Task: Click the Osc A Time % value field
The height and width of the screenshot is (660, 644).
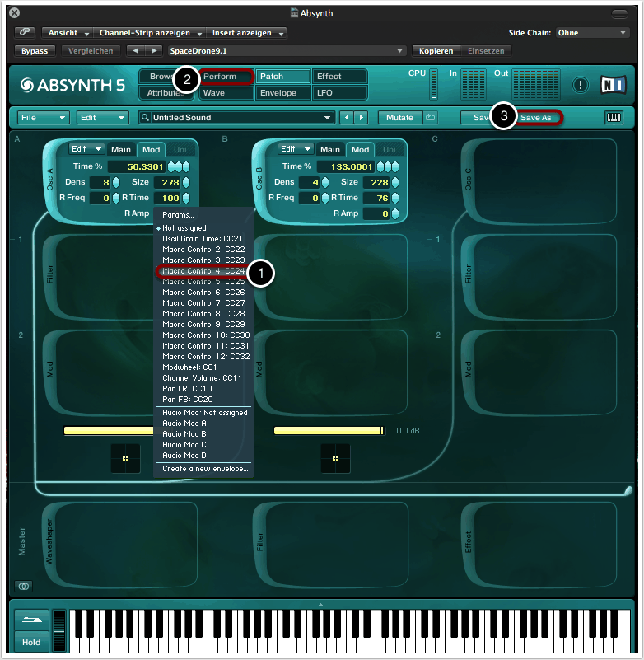Action: coord(136,166)
